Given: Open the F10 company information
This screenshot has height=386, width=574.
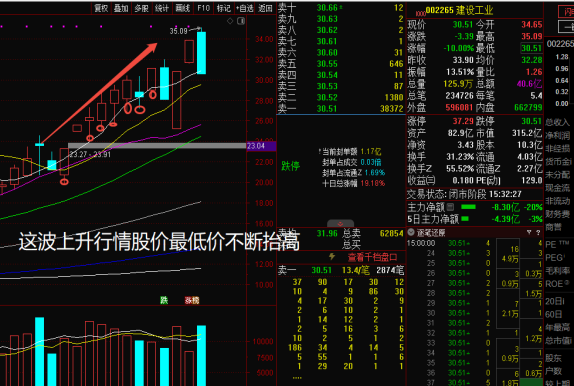Looking at the screenshot, I should [203, 8].
